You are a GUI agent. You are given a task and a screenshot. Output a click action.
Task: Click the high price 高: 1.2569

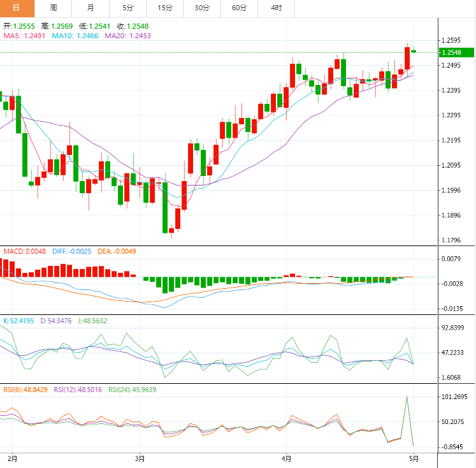[x=57, y=26]
